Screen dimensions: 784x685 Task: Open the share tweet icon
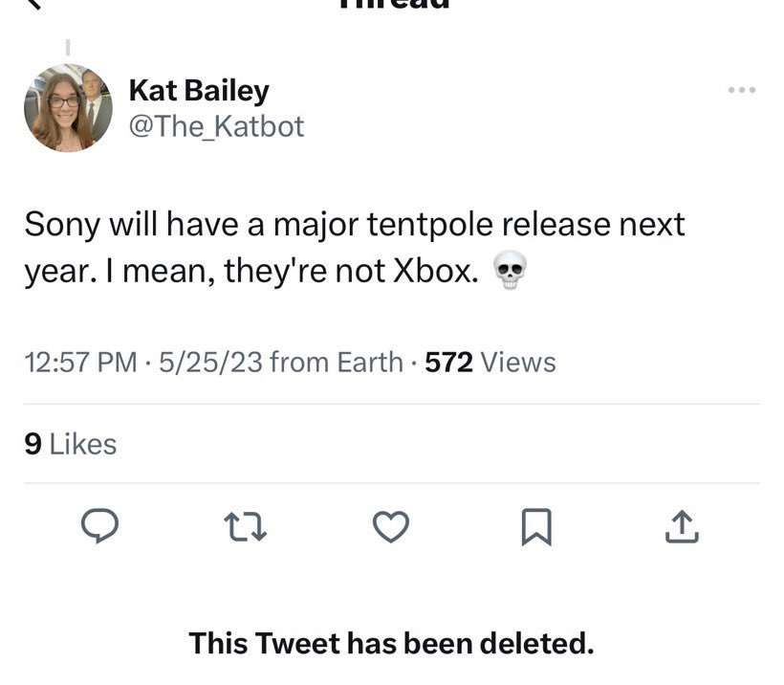pos(681,526)
